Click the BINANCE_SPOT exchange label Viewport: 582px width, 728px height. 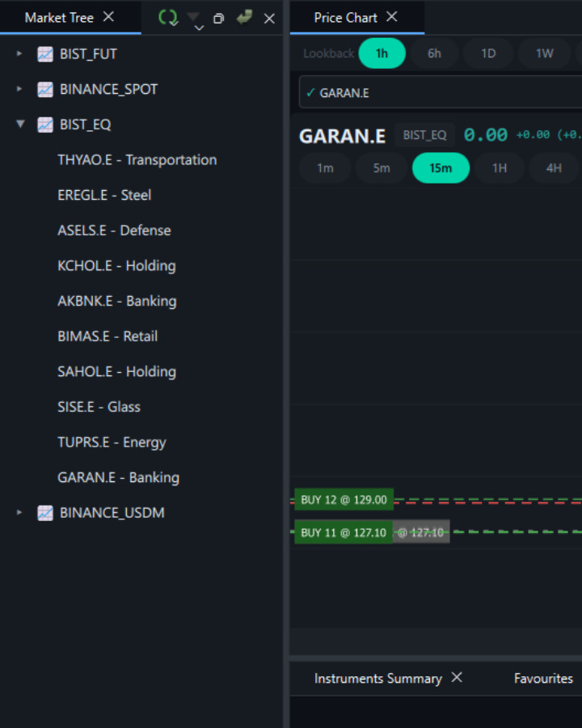[108, 90]
